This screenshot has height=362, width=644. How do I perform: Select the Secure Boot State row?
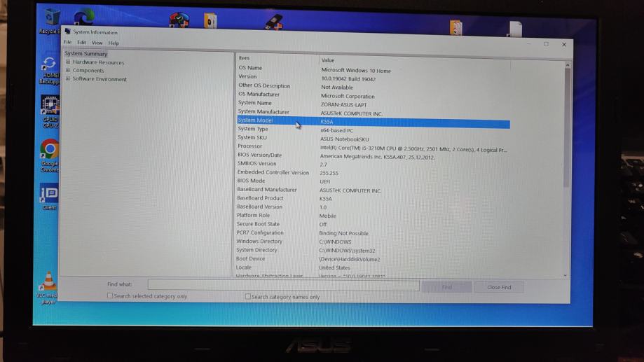point(374,224)
